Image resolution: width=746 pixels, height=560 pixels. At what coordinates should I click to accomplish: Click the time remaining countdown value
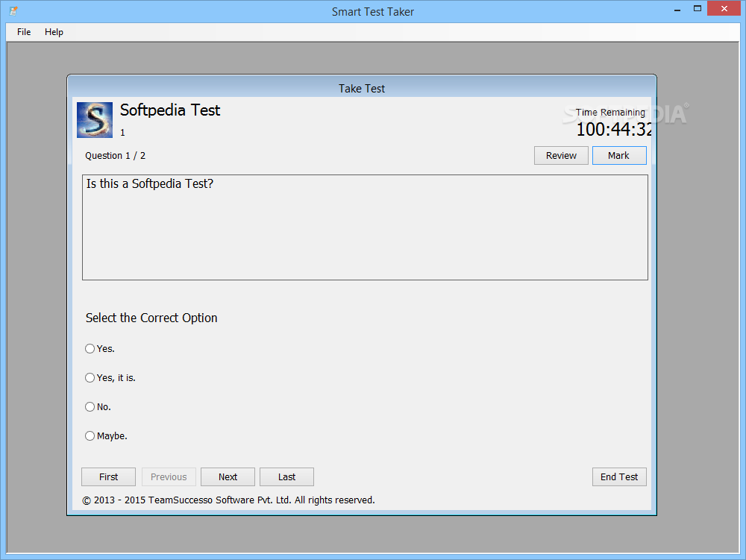[614, 129]
